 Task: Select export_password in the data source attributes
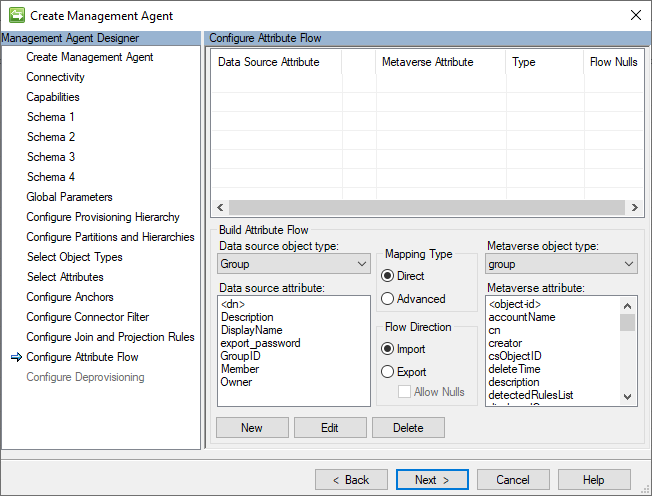[261, 343]
